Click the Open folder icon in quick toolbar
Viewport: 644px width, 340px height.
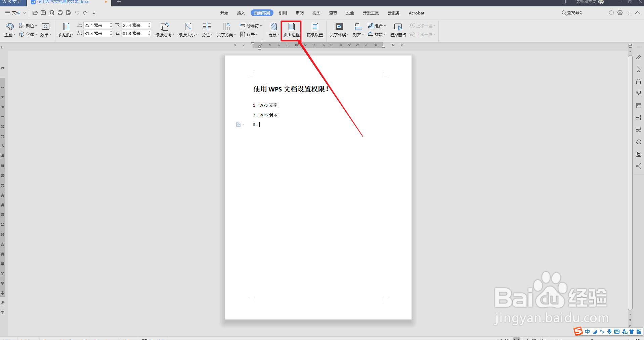pyautogui.click(x=35, y=13)
